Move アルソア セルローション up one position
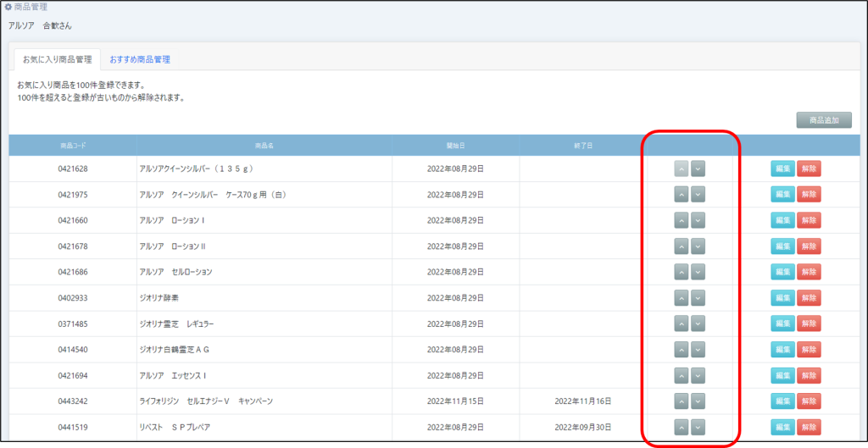868x448 pixels. pos(681,272)
